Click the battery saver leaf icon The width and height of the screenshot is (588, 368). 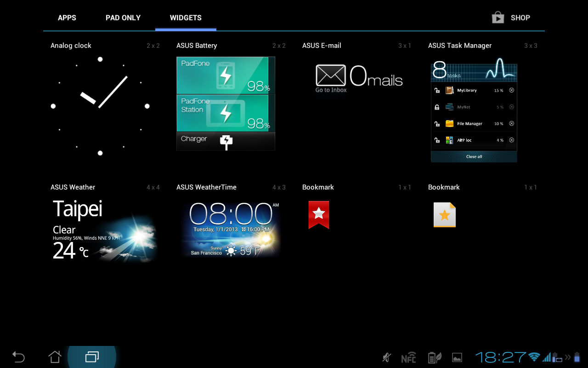[434, 357]
